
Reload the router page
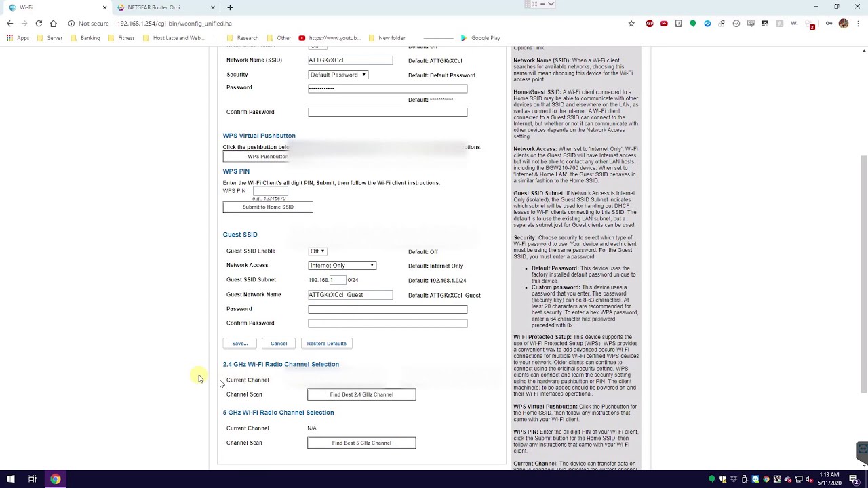[39, 24]
